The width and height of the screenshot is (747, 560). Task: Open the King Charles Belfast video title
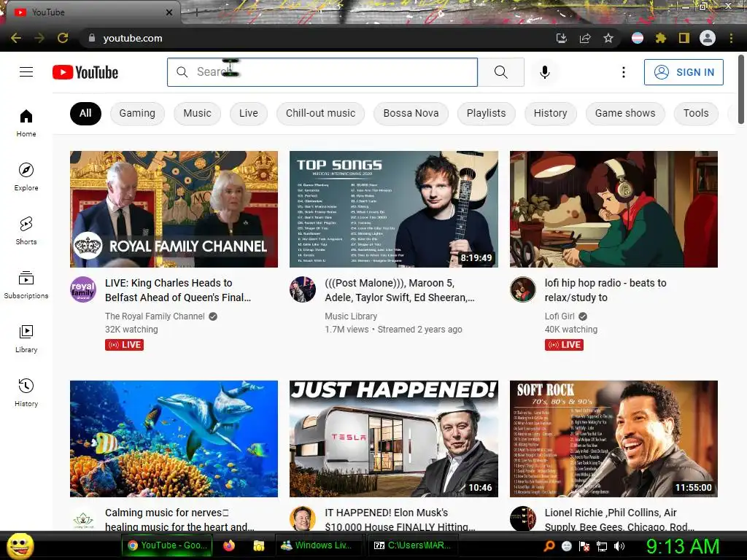click(178, 290)
